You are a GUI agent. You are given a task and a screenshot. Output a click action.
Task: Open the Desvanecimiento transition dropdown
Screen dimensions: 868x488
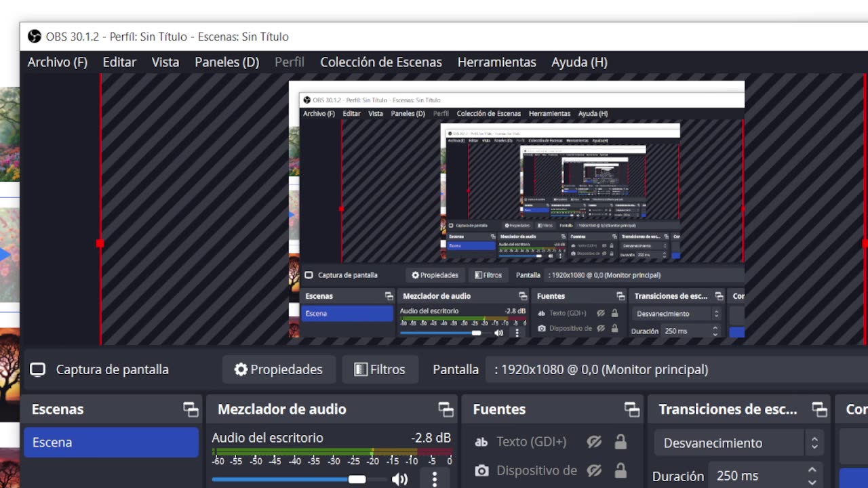point(739,443)
